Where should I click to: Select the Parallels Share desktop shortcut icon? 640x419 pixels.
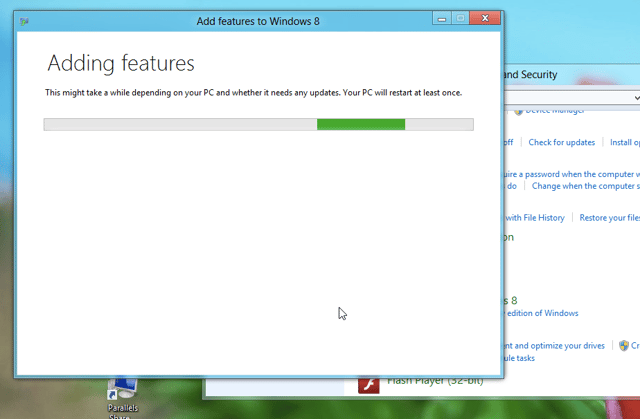(123, 388)
